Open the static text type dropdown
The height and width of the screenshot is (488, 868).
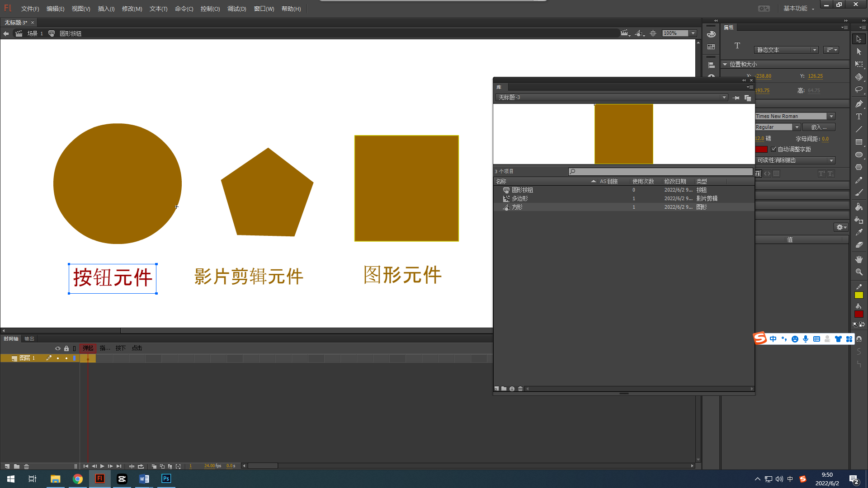[786, 50]
